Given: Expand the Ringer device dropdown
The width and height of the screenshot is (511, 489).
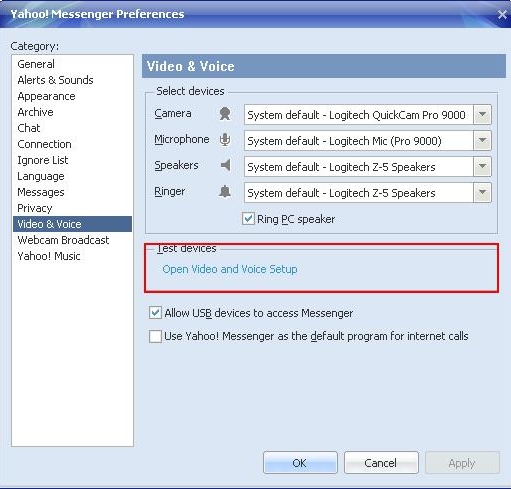Looking at the screenshot, I should click(x=482, y=193).
